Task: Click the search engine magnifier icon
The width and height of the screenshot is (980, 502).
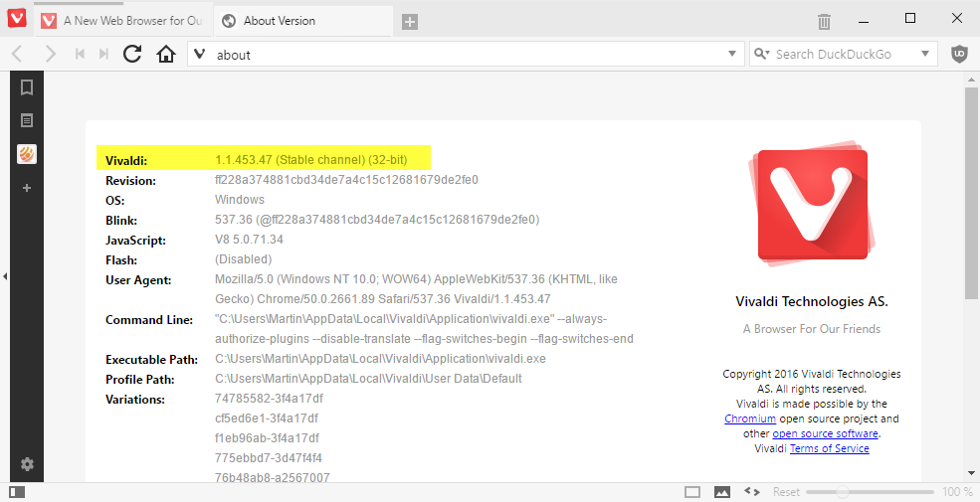Action: coord(761,55)
